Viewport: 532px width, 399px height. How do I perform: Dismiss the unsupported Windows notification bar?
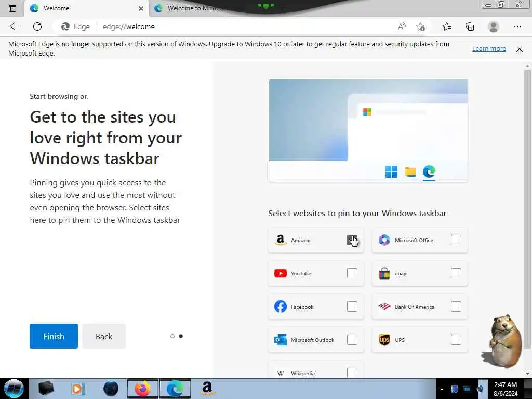pos(520,49)
